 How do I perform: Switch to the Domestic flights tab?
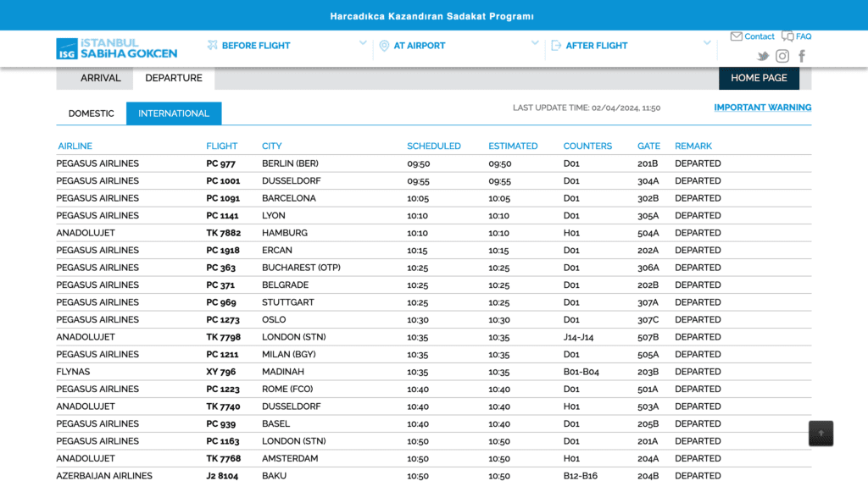click(92, 113)
